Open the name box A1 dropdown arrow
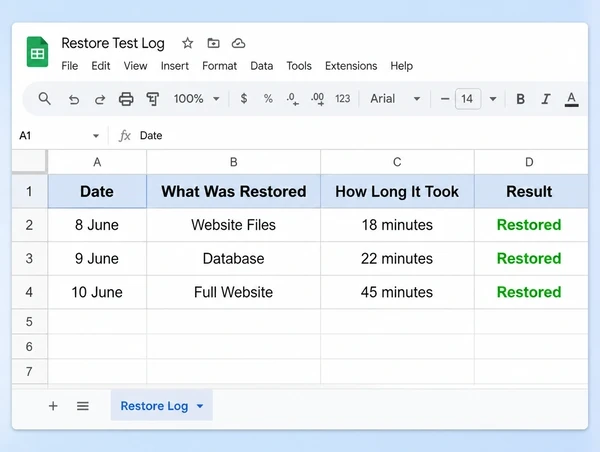The width and height of the screenshot is (600, 452). (96, 135)
